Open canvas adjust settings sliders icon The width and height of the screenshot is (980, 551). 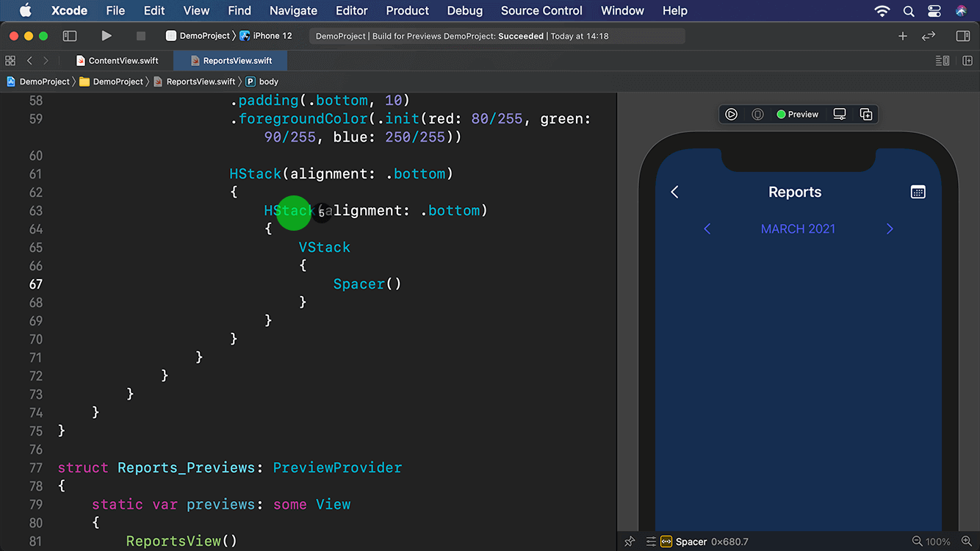pyautogui.click(x=651, y=541)
